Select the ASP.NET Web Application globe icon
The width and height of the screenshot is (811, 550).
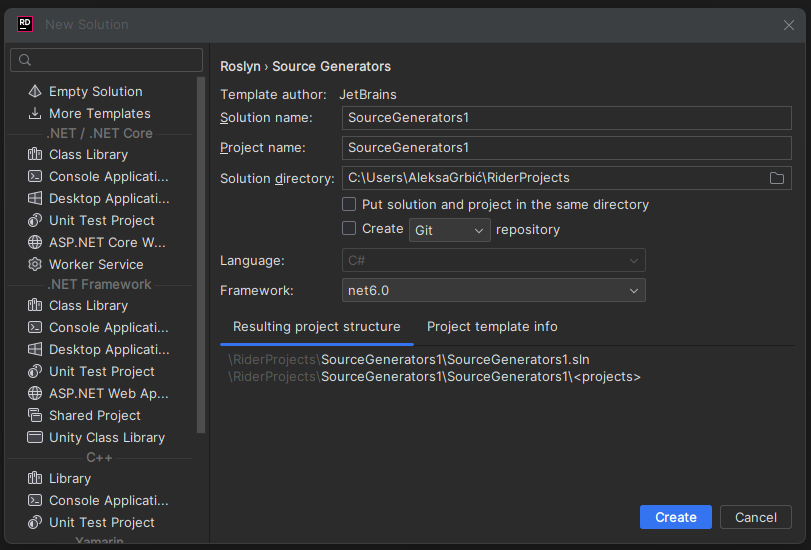(35, 393)
